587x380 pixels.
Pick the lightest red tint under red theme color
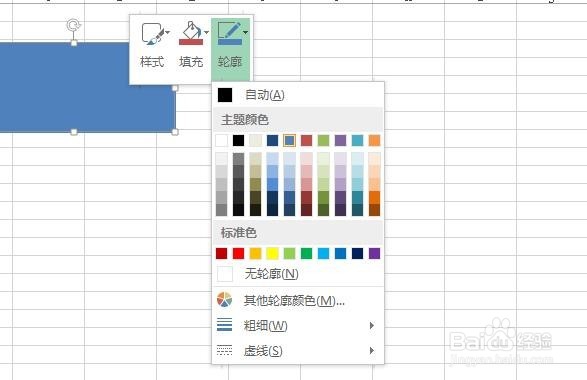click(307, 159)
